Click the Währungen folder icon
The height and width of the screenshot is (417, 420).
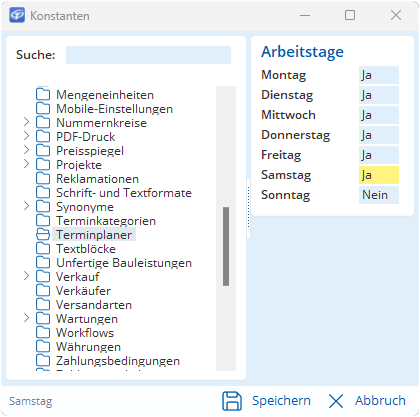[x=43, y=347]
